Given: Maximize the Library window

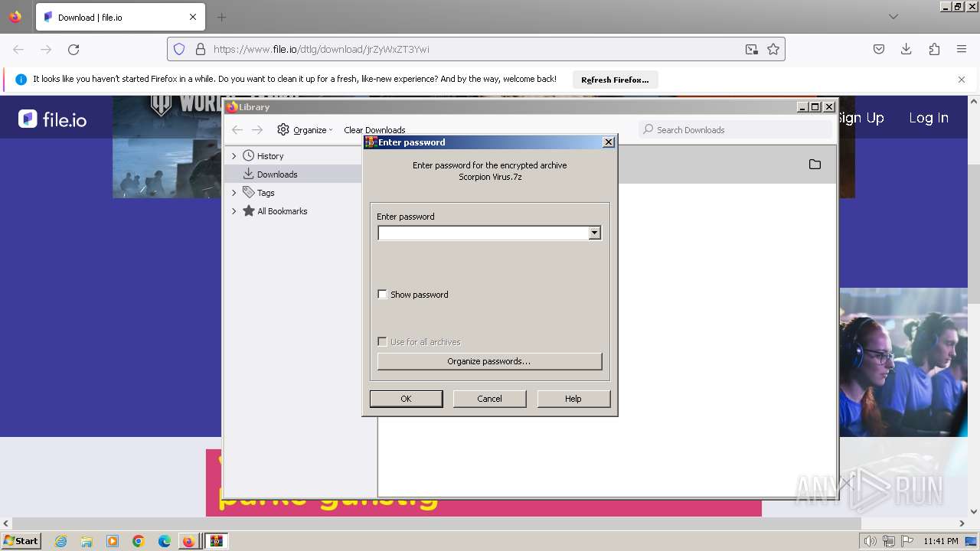Looking at the screenshot, I should coord(815,107).
